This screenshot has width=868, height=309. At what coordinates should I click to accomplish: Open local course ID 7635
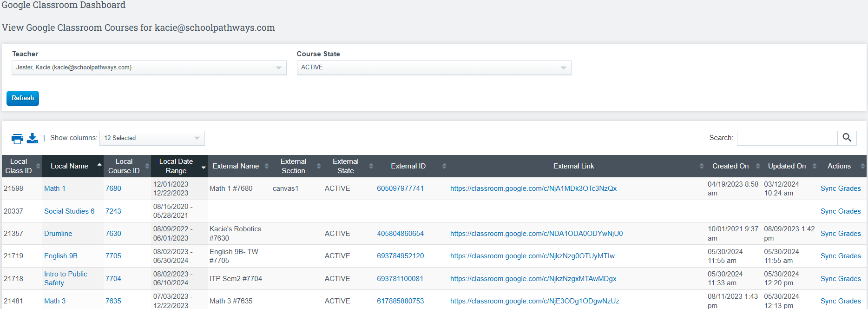[x=113, y=301]
